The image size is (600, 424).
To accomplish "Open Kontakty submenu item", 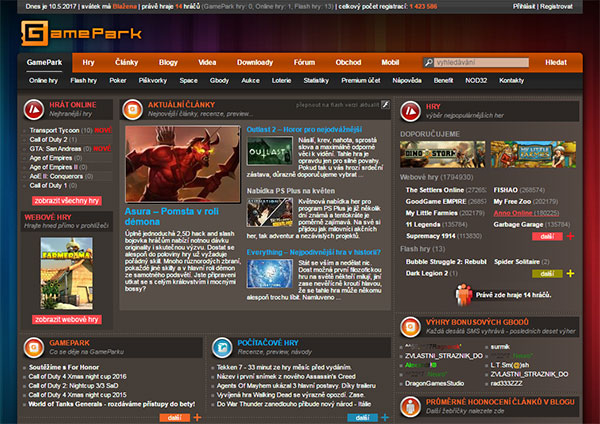I will 512,80.
